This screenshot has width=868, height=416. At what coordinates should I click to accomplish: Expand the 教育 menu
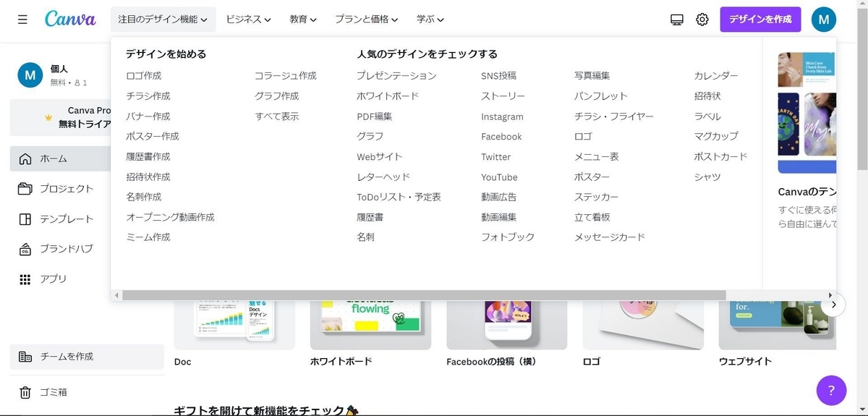click(303, 20)
